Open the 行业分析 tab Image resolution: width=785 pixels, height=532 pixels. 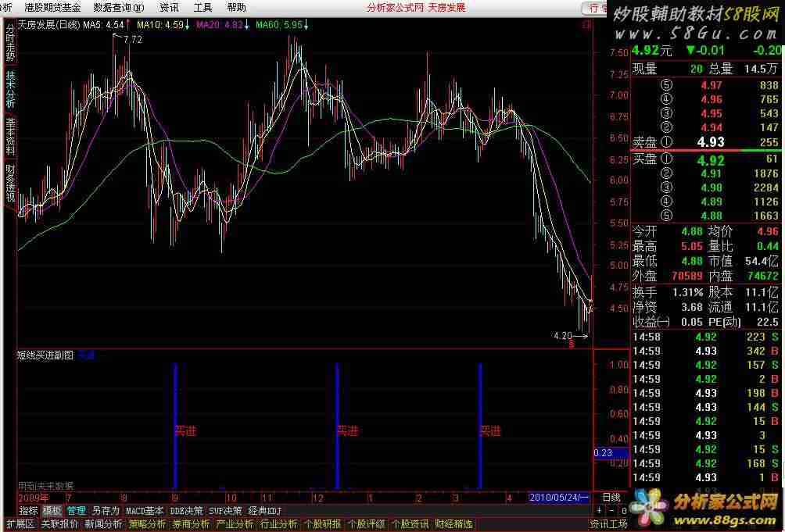(279, 524)
